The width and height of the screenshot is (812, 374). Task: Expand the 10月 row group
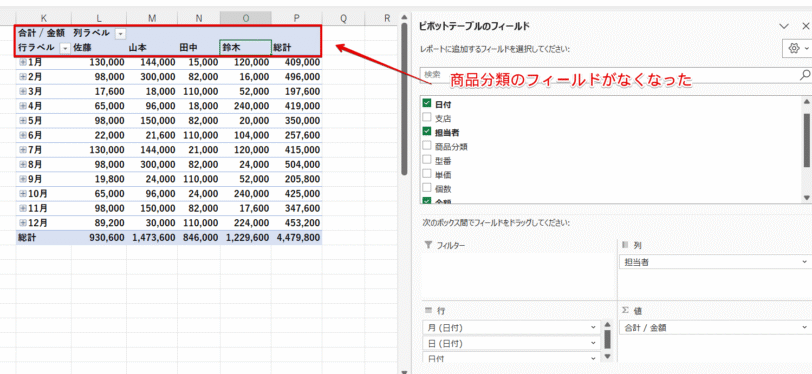click(23, 194)
